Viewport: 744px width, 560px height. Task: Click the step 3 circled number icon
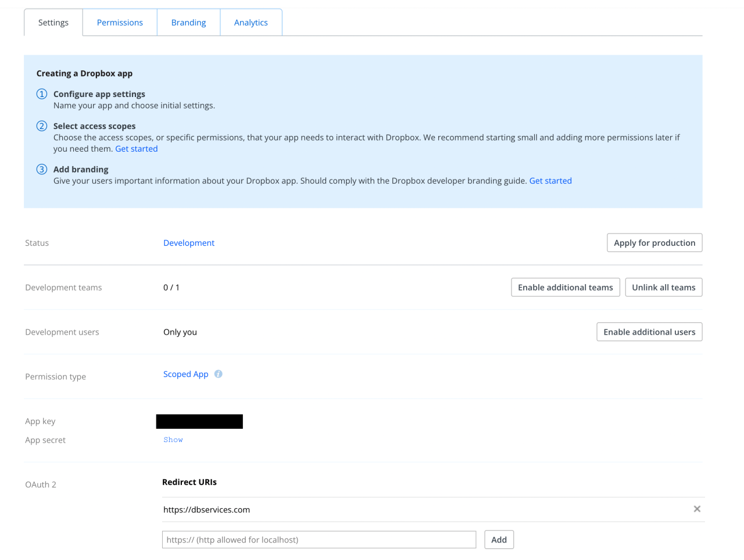tap(42, 169)
